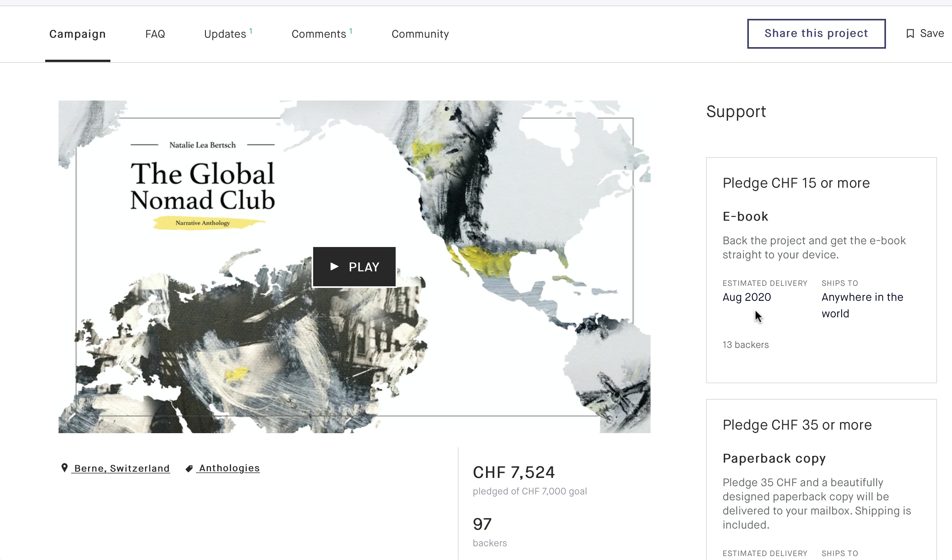Screen dimensions: 952x560
Task: Click the Save text label
Action: [932, 33]
